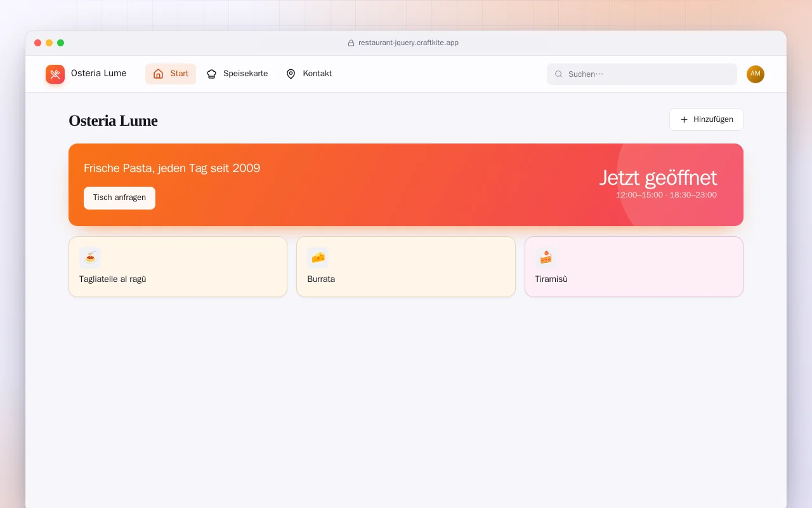812x508 pixels.
Task: Click the lock icon in the address bar
Action: tap(351, 43)
